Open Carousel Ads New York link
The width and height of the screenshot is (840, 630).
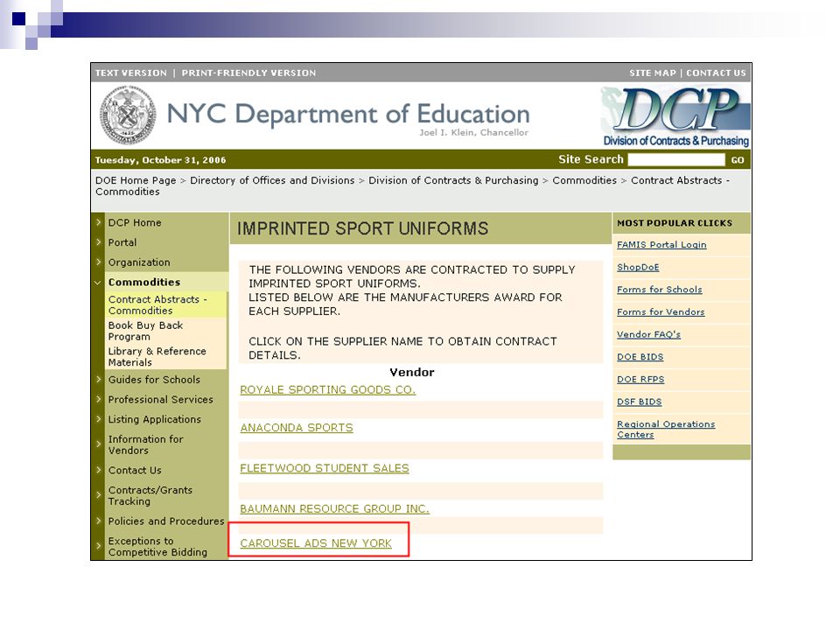tap(316, 543)
